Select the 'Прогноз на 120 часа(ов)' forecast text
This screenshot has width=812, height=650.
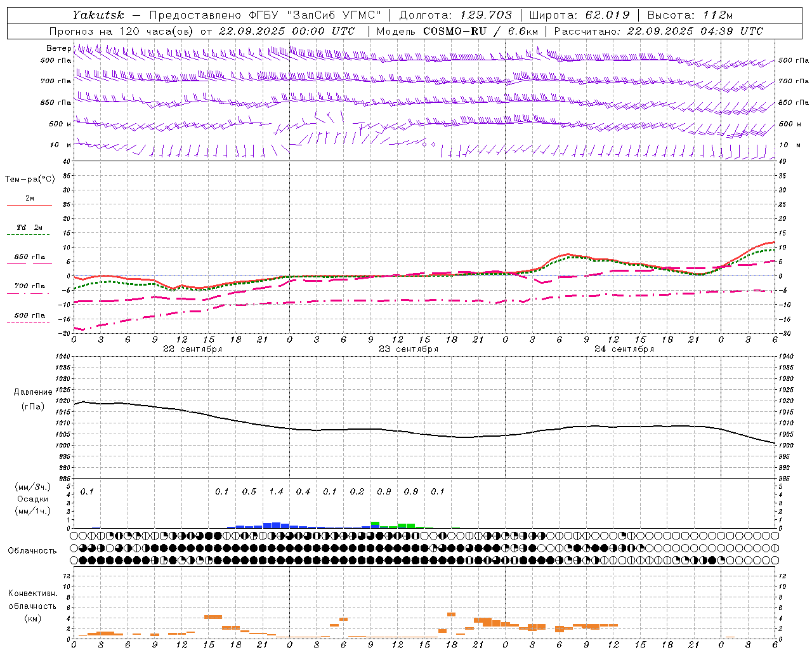tap(121, 31)
